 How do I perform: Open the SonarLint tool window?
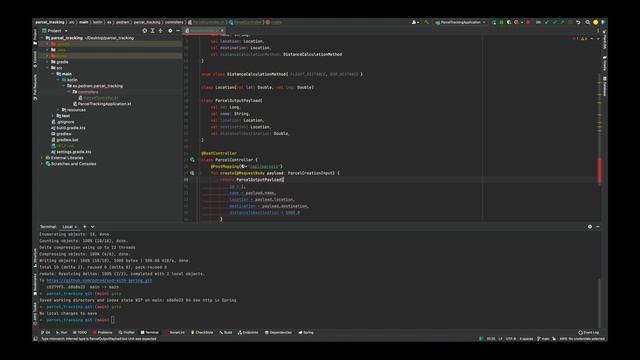click(175, 333)
